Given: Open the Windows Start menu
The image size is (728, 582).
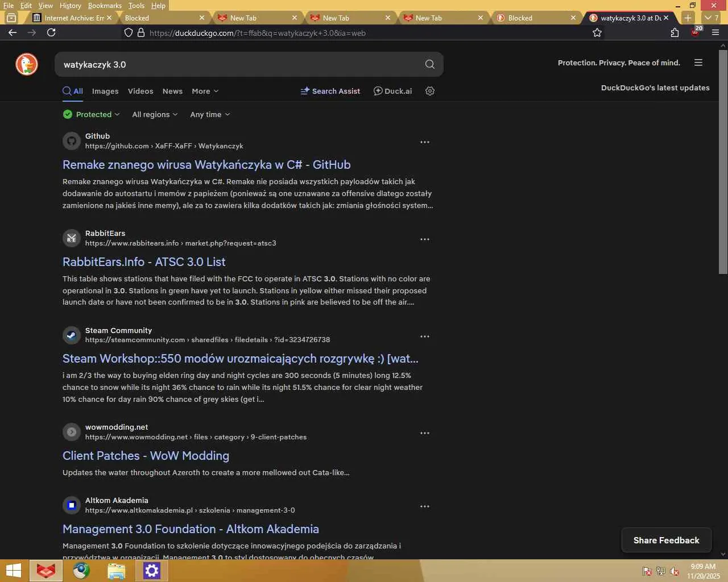Looking at the screenshot, I should click(x=13, y=571).
